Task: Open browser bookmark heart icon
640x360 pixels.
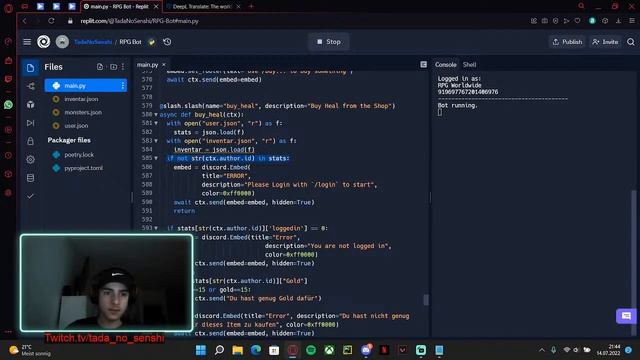Action: [577, 21]
